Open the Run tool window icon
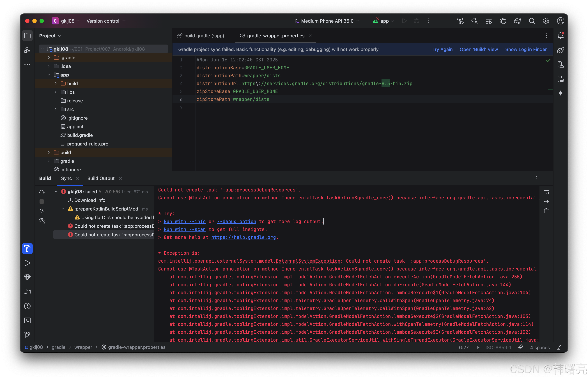This screenshot has height=379, width=588. tap(27, 263)
